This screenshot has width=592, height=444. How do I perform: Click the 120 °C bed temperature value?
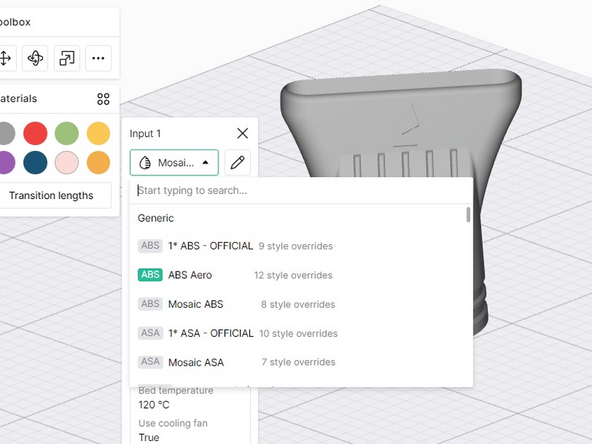(x=154, y=405)
